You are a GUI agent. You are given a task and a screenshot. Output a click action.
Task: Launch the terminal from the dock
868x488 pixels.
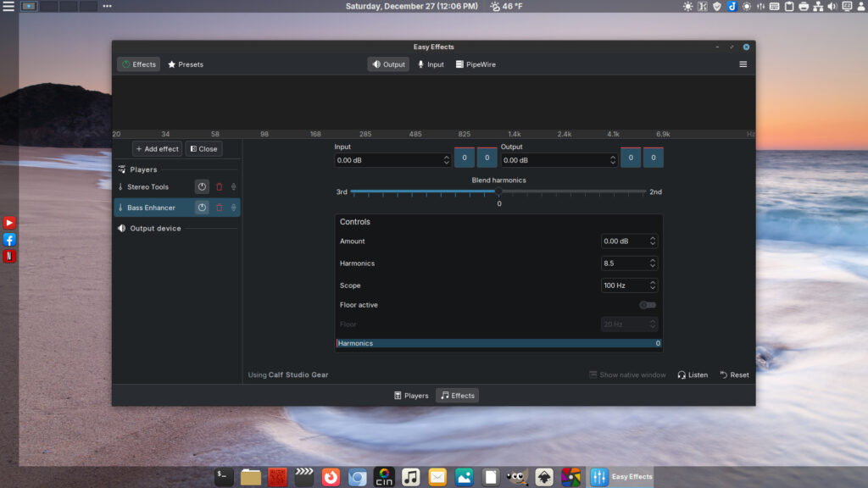224,477
